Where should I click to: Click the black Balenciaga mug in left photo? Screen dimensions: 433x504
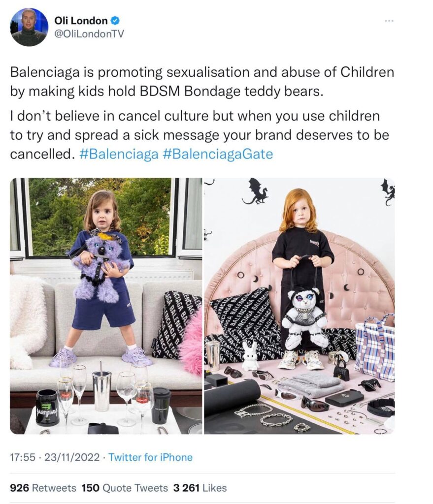coord(48,408)
